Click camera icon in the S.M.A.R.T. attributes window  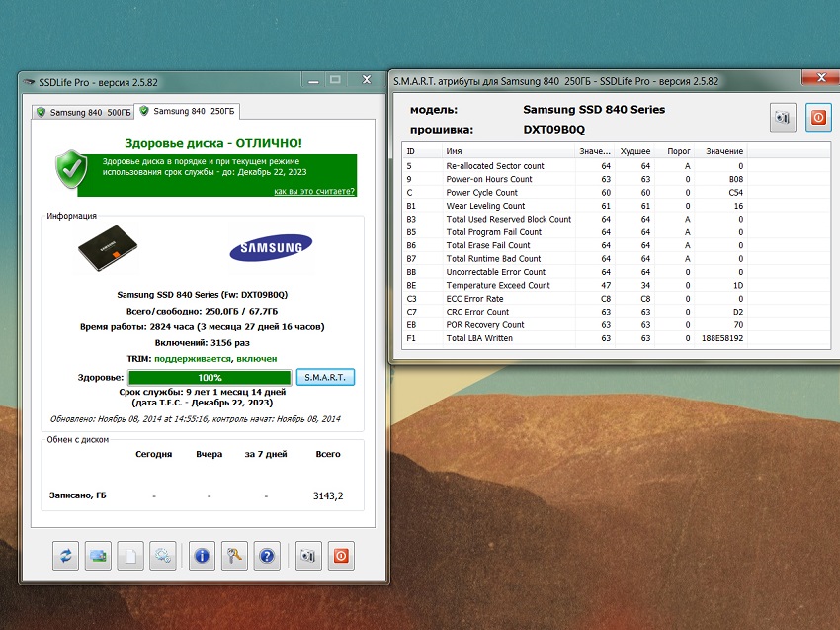click(x=784, y=118)
